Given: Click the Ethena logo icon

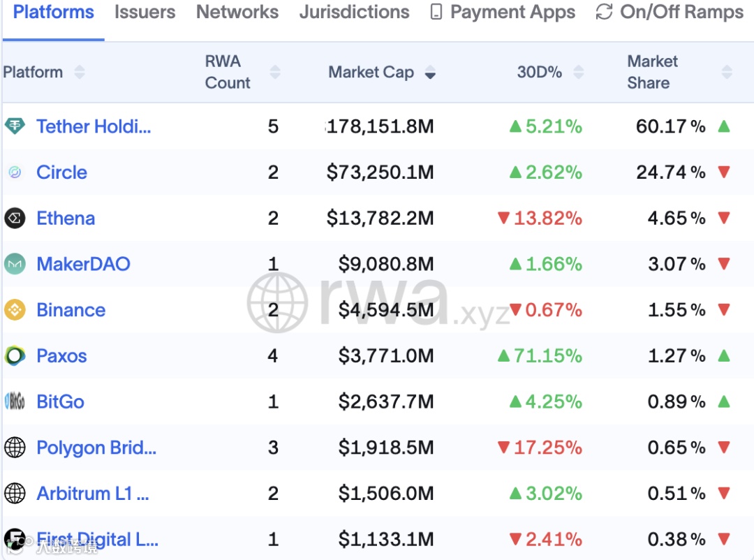Looking at the screenshot, I should tap(15, 219).
